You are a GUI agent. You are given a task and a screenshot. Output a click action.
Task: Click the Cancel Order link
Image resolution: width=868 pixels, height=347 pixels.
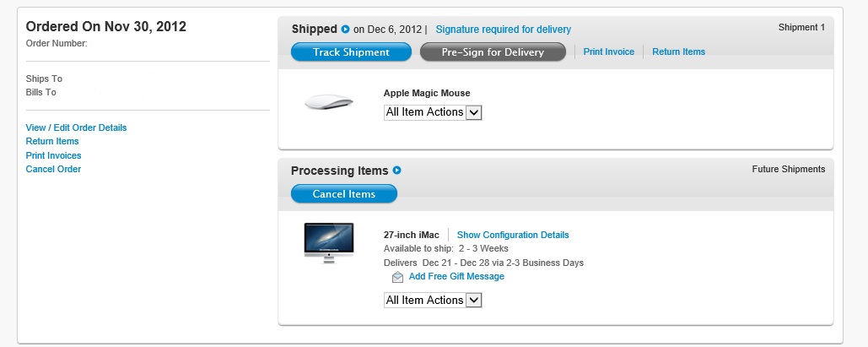point(53,169)
